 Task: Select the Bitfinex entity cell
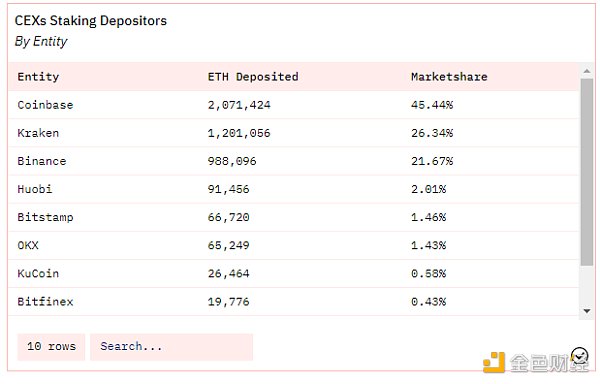pos(45,302)
